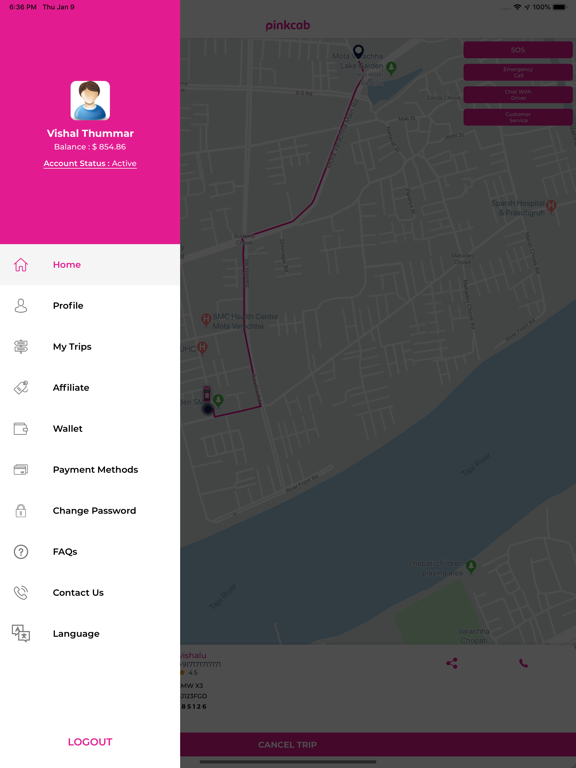Tap SMC Health Centre hospital marker

click(206, 320)
